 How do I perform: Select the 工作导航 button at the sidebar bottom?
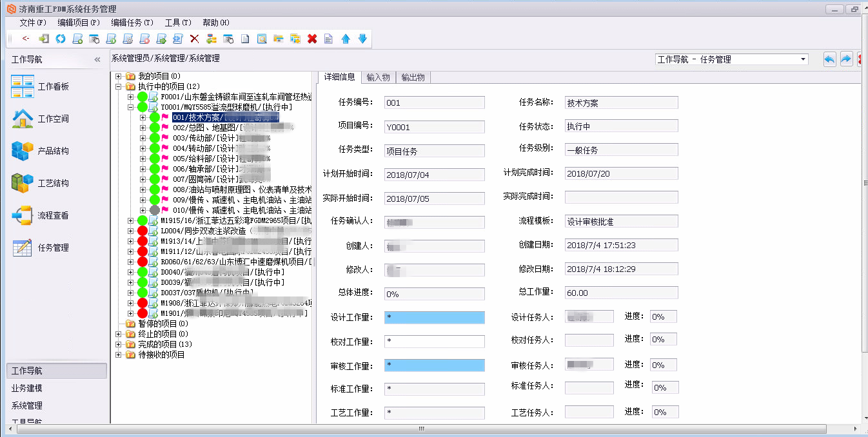pos(57,371)
